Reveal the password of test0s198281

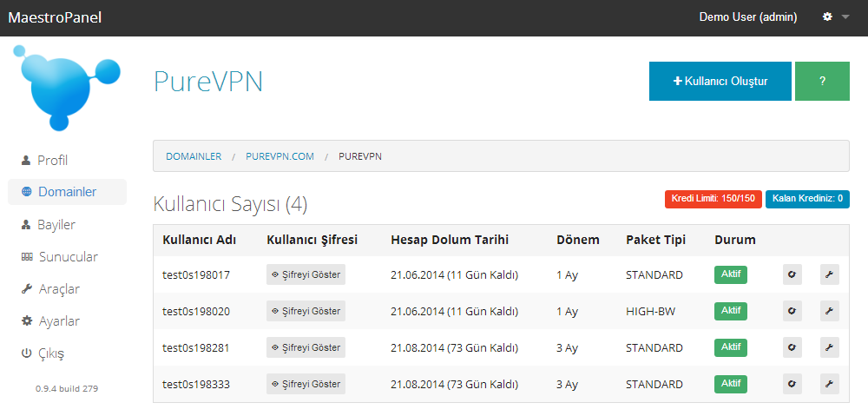point(306,348)
